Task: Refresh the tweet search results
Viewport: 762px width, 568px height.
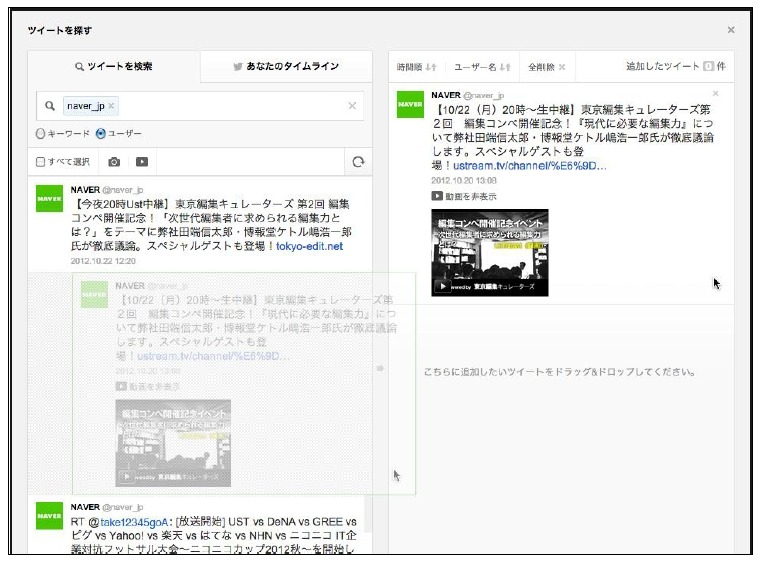Action: coord(358,162)
